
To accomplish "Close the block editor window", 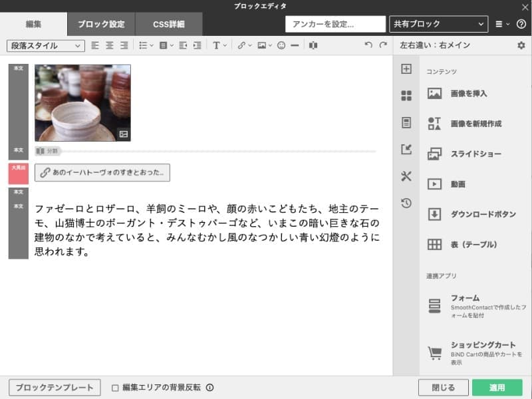I will click(525, 7).
